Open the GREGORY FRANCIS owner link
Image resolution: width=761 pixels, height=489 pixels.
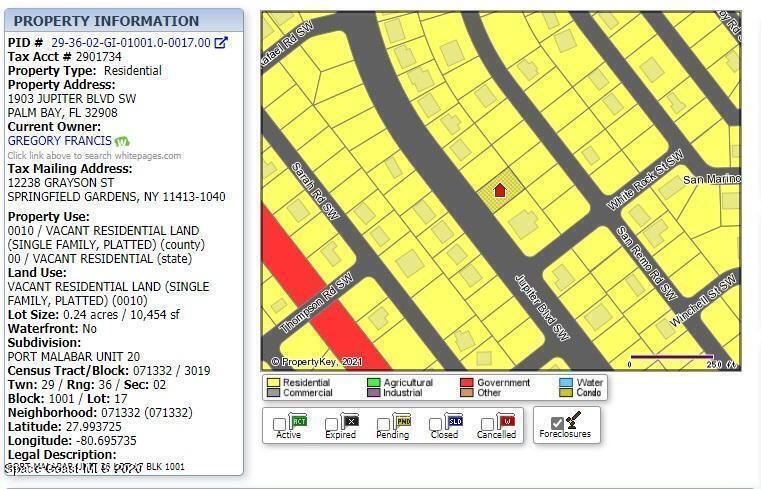59,141
